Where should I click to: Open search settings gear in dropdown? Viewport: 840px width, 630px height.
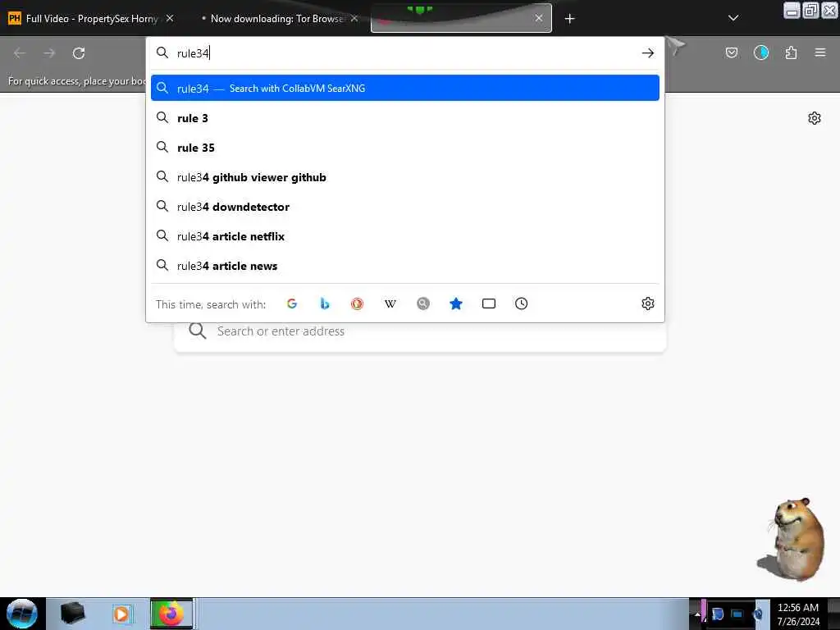[648, 304]
